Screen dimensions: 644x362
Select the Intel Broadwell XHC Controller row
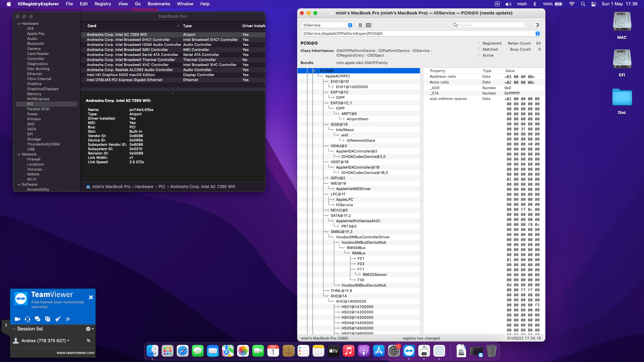[x=173, y=65]
